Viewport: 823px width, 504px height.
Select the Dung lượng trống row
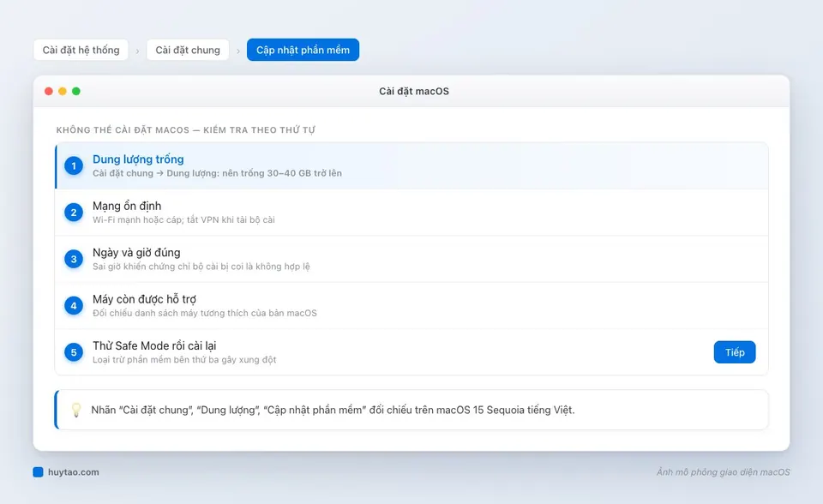pos(411,166)
